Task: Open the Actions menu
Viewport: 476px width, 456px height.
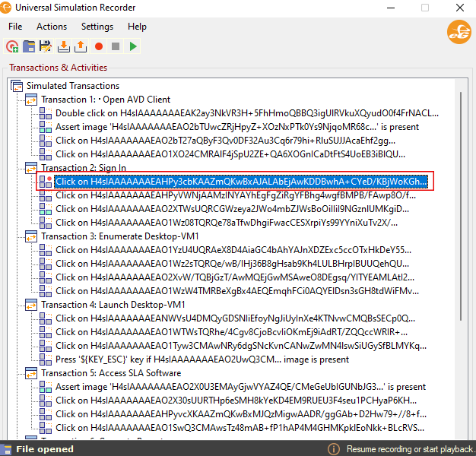Action: (x=52, y=27)
